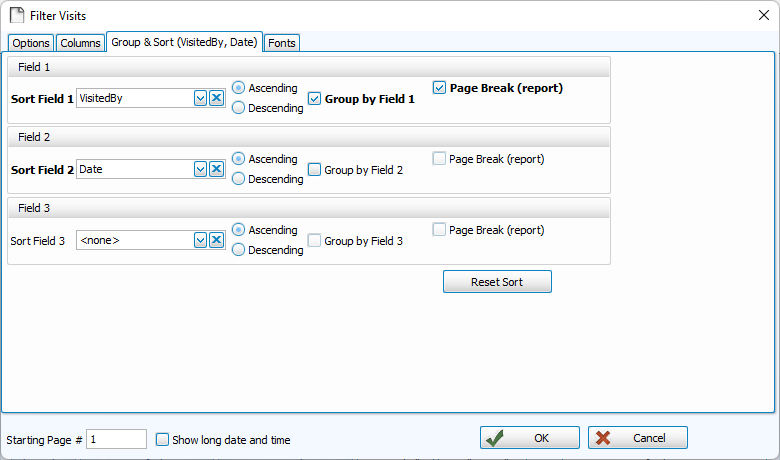Select Descending for Field 1

(x=239, y=108)
